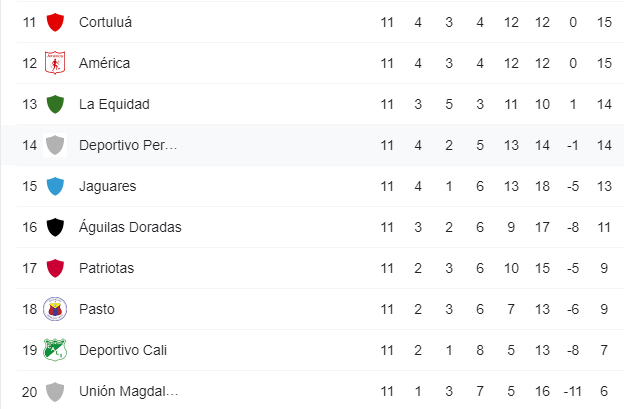Image resolution: width=624 pixels, height=409 pixels.
Task: Select the black Águilas Doradas shield
Action: [x=55, y=227]
